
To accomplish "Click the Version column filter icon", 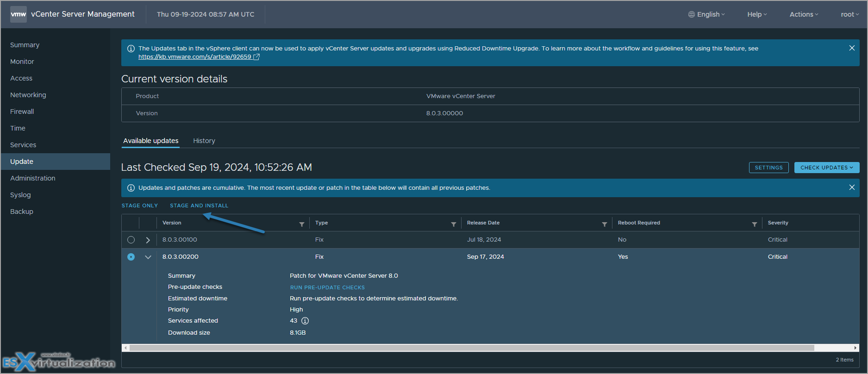I will pos(302,224).
